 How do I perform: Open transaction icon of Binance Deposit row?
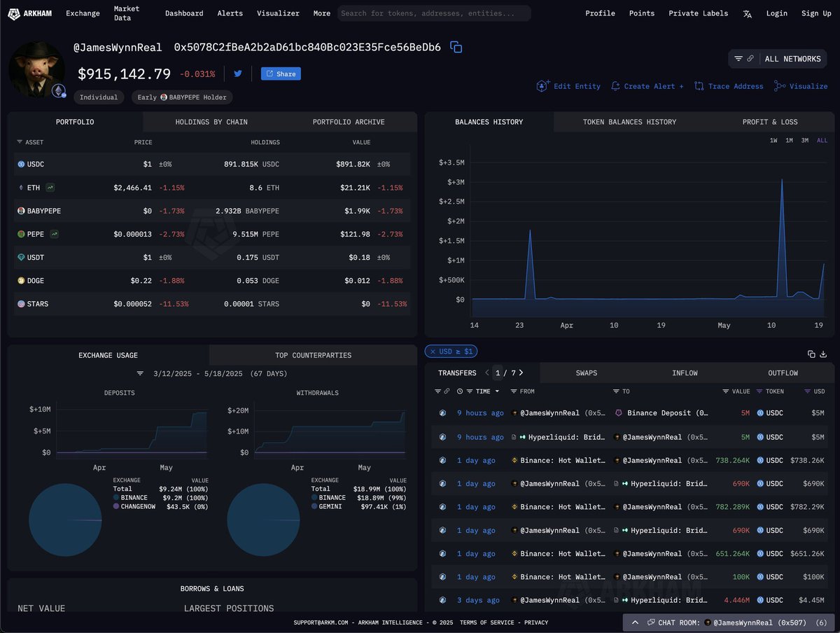click(443, 413)
